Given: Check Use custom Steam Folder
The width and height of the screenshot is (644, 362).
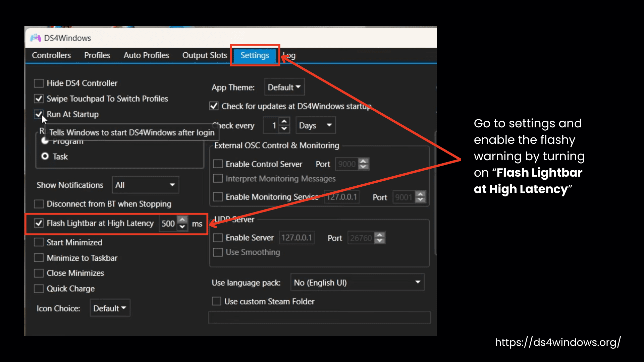Looking at the screenshot, I should [x=217, y=301].
